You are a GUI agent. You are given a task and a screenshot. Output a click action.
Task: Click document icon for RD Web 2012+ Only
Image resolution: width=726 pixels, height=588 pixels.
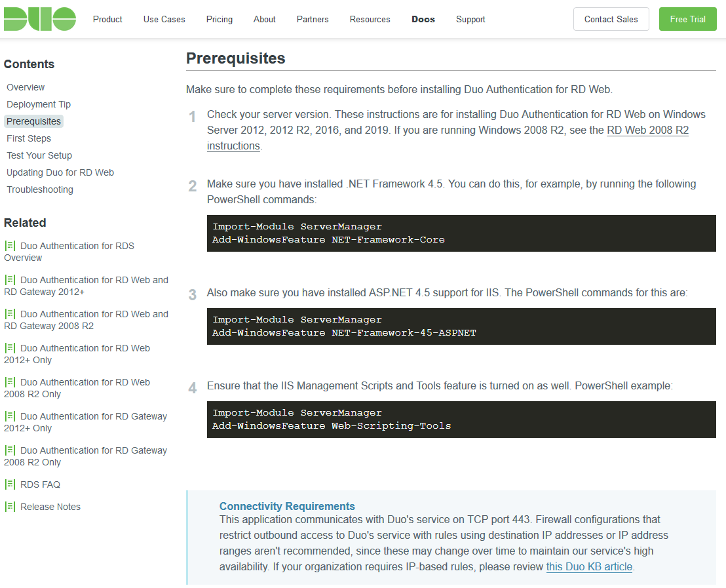(x=10, y=348)
